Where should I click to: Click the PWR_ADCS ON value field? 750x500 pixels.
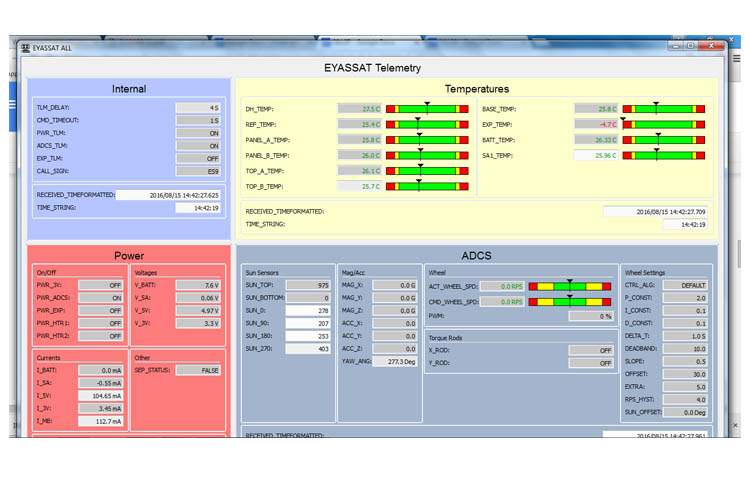tap(101, 298)
